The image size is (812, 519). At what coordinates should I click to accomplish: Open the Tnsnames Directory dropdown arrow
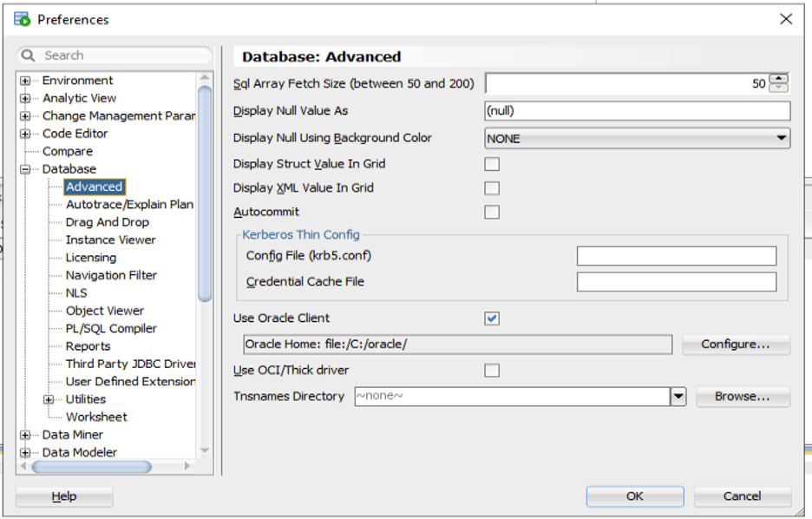[678, 397]
